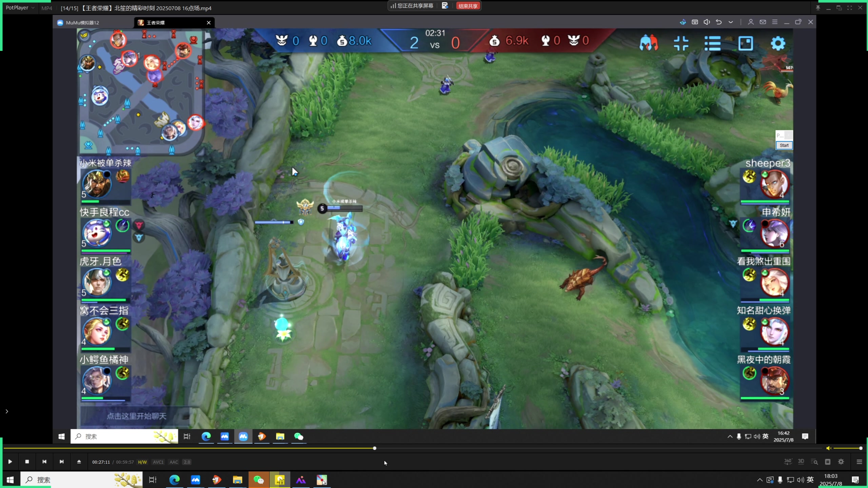Toggle H/W hardware decoding indicator
The width and height of the screenshot is (868, 488).
142,462
